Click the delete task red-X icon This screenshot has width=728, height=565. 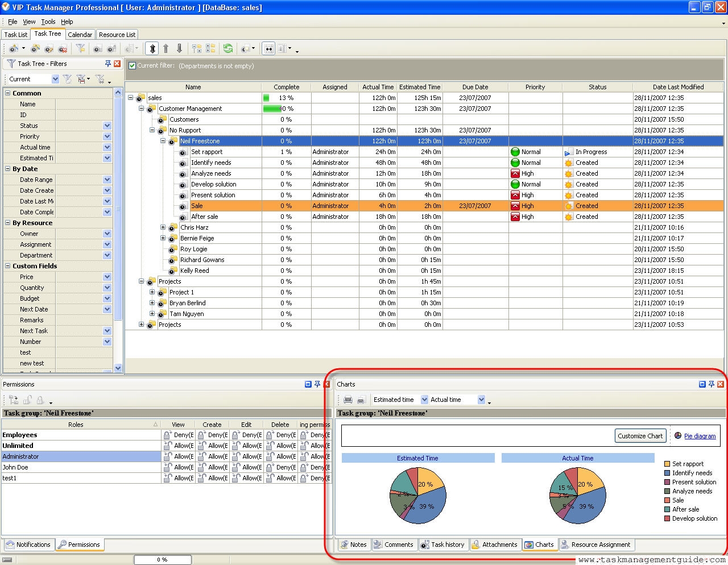(x=63, y=49)
